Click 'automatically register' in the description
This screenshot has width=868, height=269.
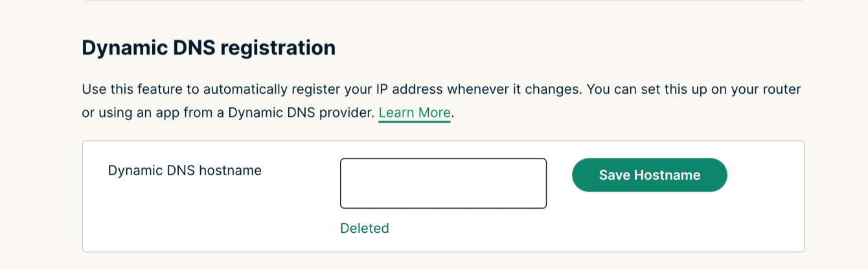pyautogui.click(x=237, y=89)
